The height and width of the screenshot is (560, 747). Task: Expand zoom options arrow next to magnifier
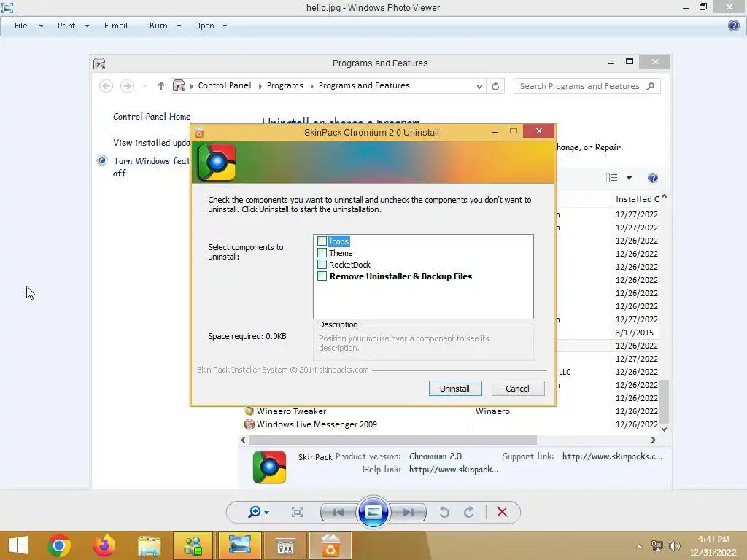[x=266, y=513]
